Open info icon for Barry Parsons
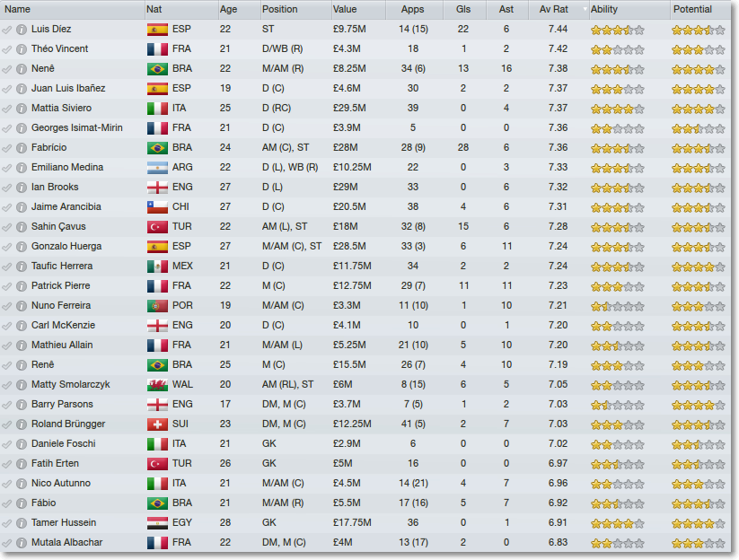739x560 pixels. pyautogui.click(x=22, y=405)
